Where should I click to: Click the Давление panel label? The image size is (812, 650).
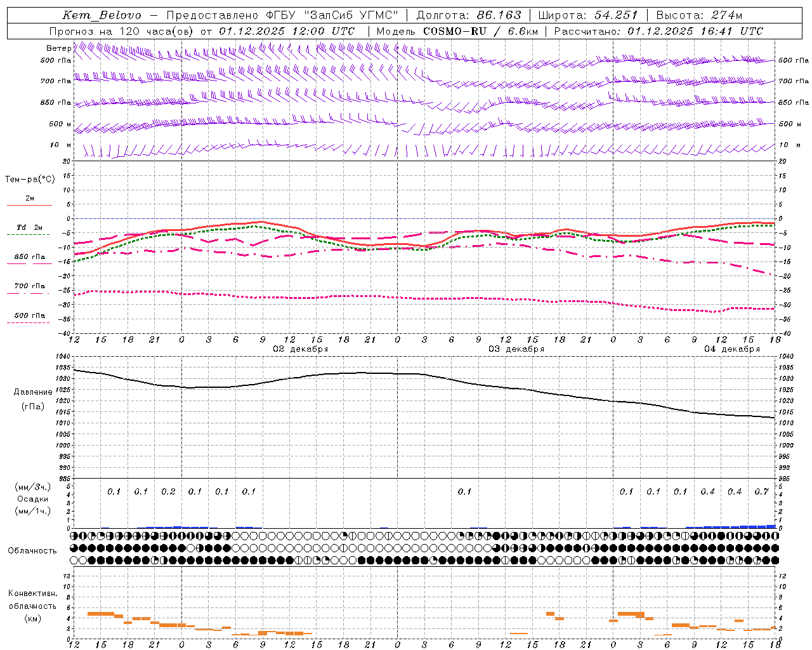coord(33,392)
